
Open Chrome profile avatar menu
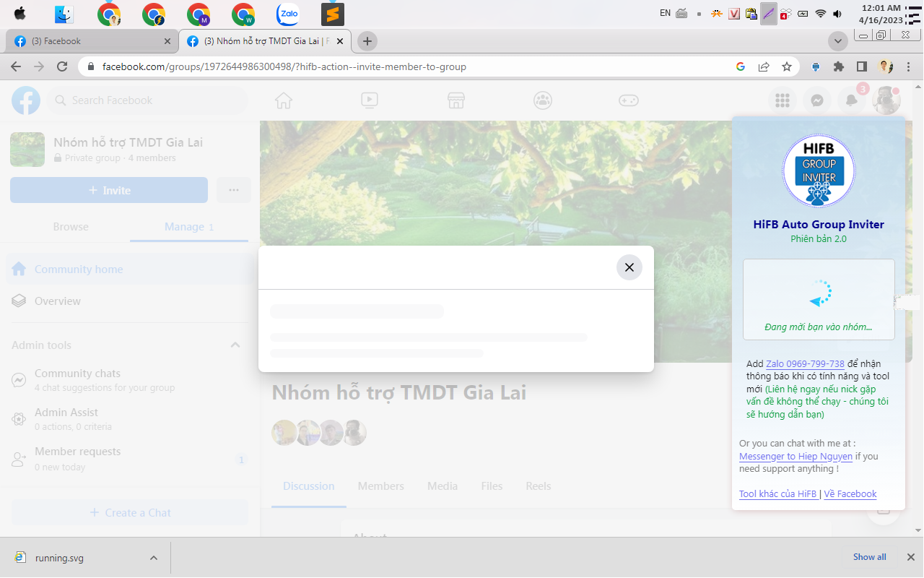click(886, 66)
